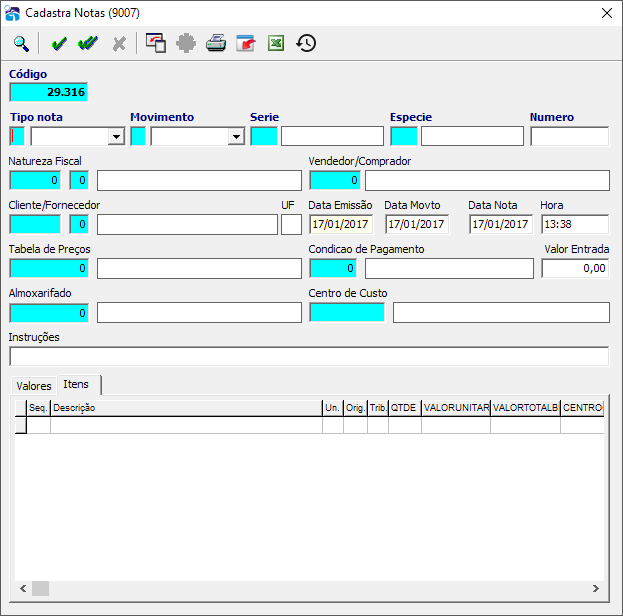Click the Seq. column header
This screenshot has width=623, height=616.
39,408
